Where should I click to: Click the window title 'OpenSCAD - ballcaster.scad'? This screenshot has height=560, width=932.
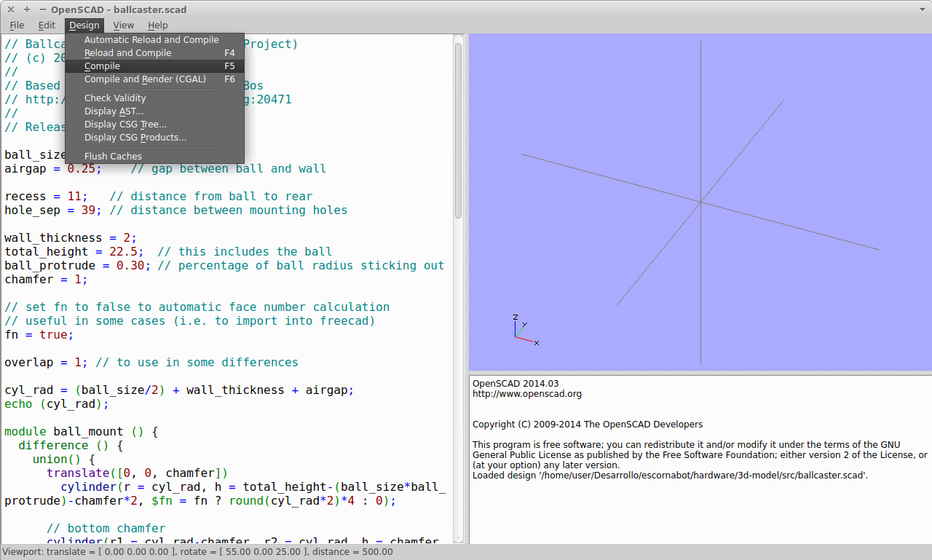(119, 9)
